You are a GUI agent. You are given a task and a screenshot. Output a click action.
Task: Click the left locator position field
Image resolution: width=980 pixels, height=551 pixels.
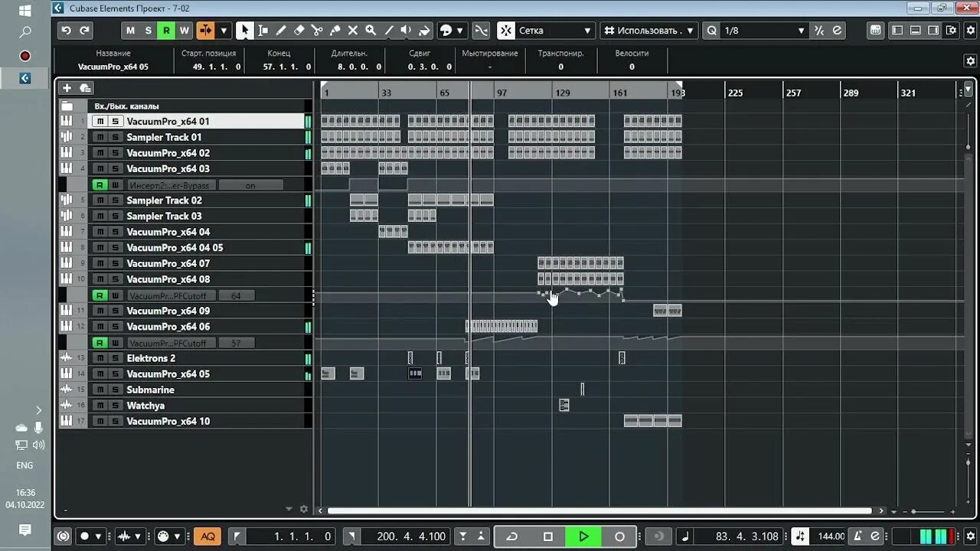click(290, 536)
